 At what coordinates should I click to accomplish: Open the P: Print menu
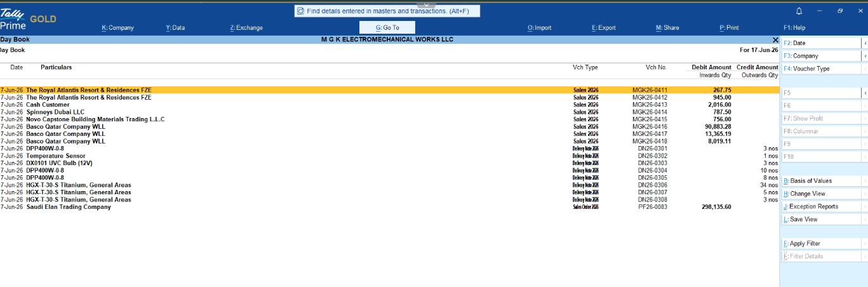coord(729,28)
